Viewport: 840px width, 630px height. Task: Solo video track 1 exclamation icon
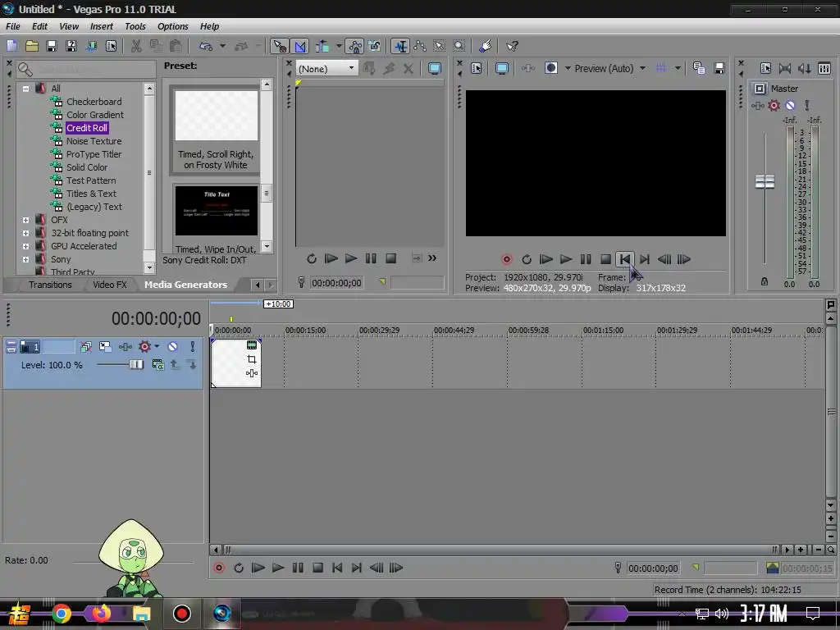pyautogui.click(x=192, y=347)
